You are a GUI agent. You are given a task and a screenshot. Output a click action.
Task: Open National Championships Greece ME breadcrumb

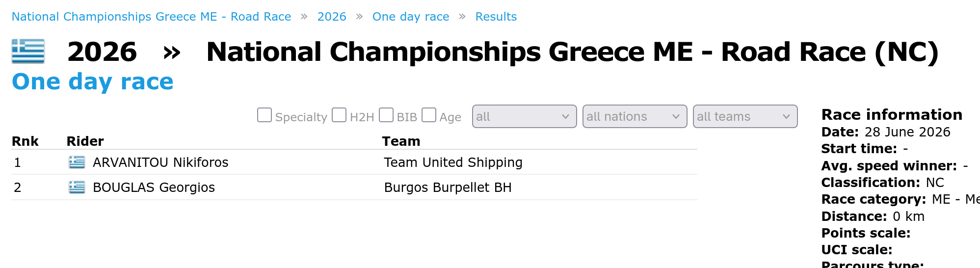coord(151,17)
